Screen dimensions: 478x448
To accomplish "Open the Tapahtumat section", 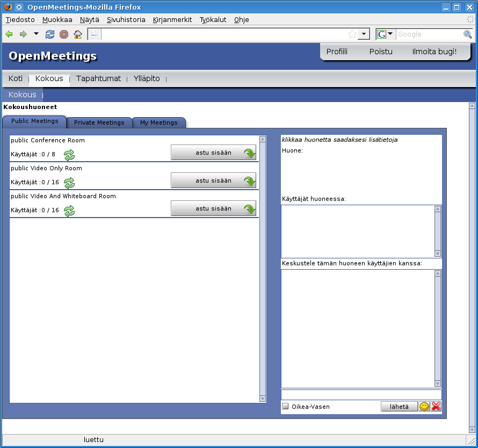I will (98, 78).
